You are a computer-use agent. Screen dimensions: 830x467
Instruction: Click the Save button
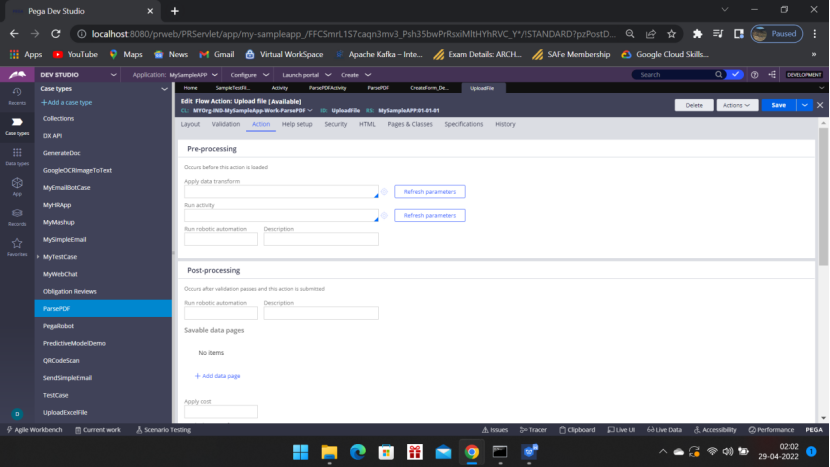779,105
